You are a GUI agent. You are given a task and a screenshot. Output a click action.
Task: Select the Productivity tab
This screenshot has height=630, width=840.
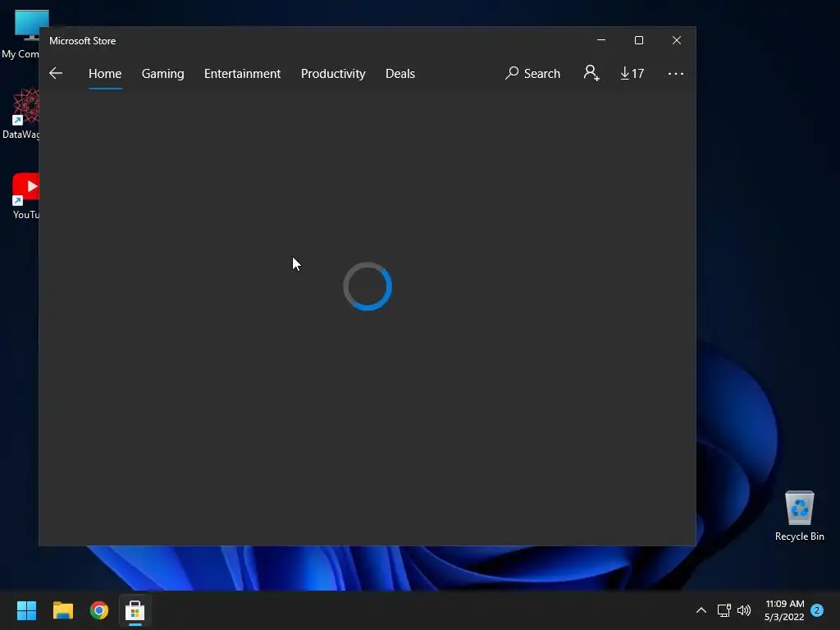point(333,73)
